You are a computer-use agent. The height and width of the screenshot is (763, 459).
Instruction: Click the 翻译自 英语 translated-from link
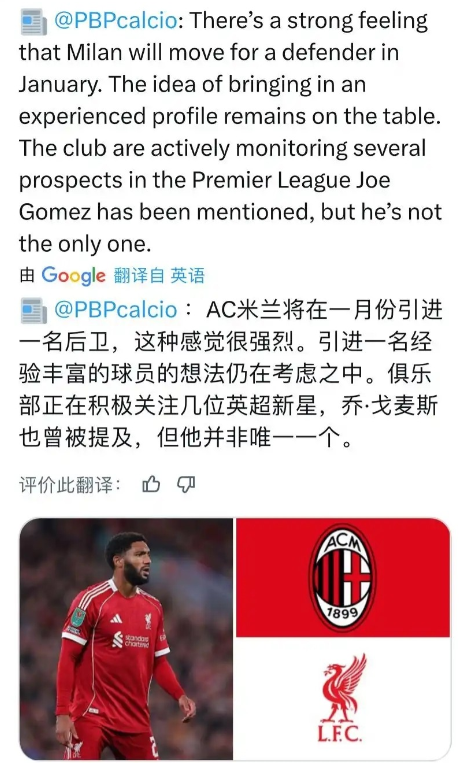pos(159,275)
